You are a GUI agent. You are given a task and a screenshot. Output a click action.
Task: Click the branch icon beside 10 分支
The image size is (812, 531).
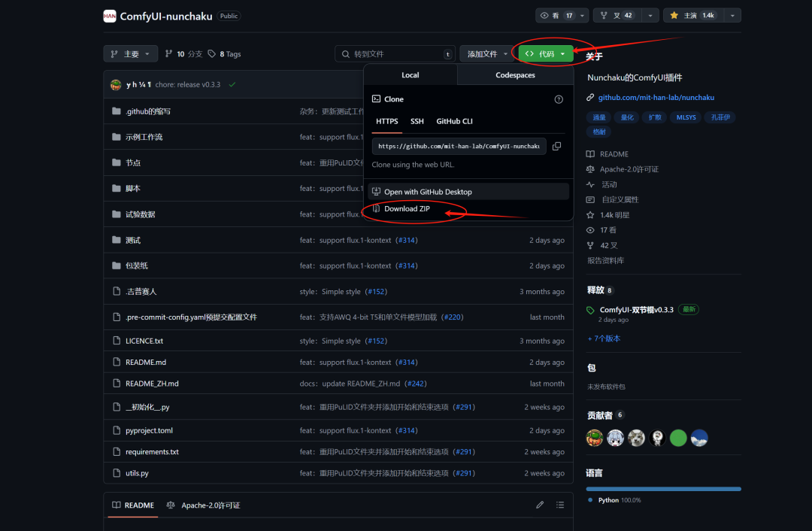(x=169, y=54)
